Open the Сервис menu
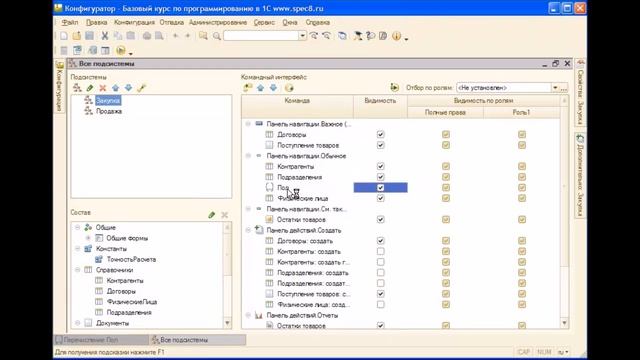 (x=264, y=22)
